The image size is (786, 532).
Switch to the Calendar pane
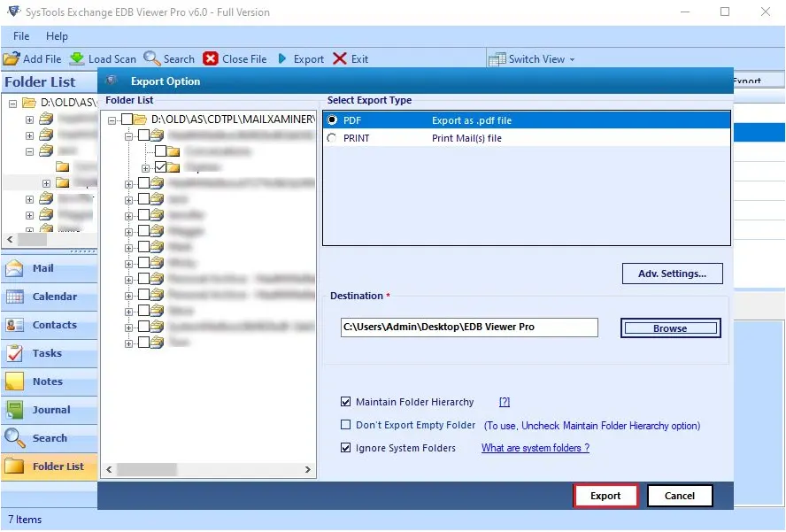tap(50, 297)
